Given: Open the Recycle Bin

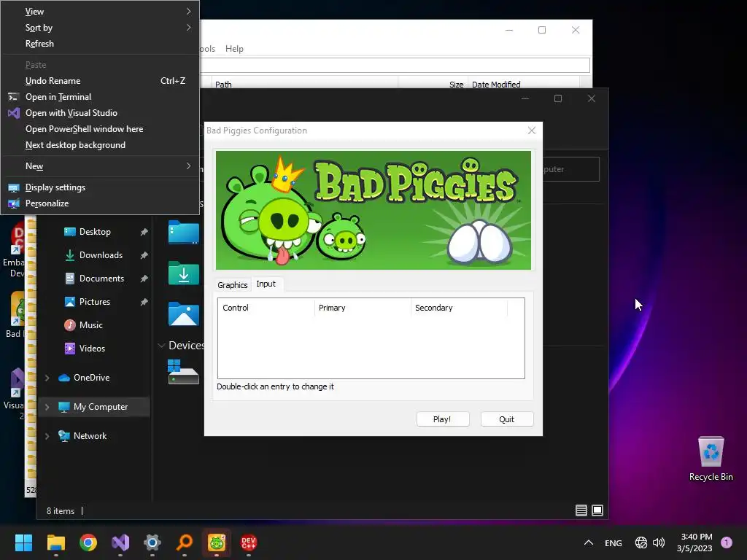Looking at the screenshot, I should coord(711,458).
